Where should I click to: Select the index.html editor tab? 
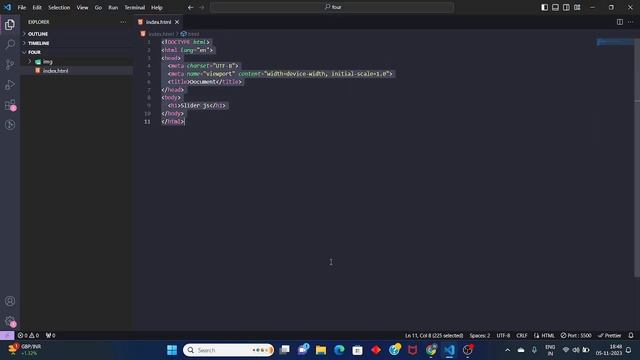click(x=159, y=22)
